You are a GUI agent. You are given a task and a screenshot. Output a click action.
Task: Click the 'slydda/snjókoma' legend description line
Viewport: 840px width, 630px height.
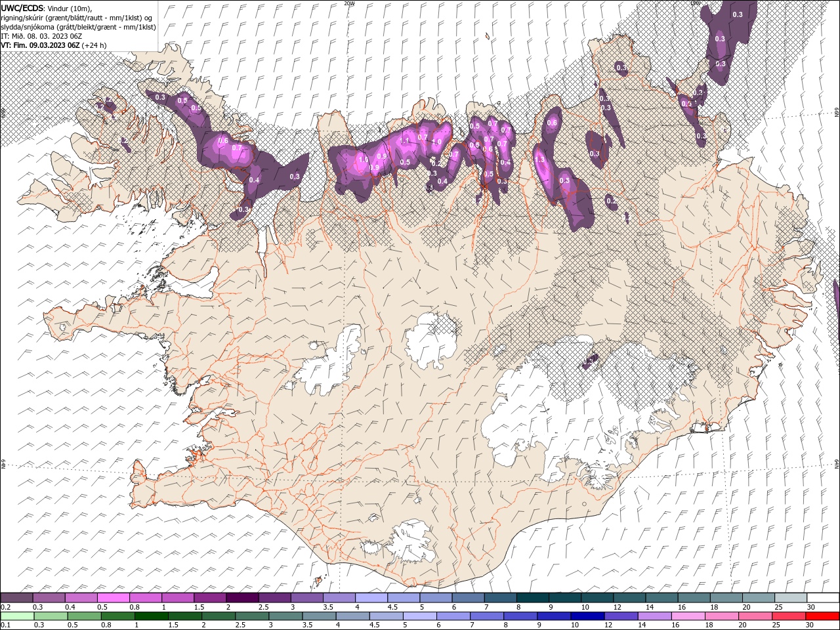[78, 27]
